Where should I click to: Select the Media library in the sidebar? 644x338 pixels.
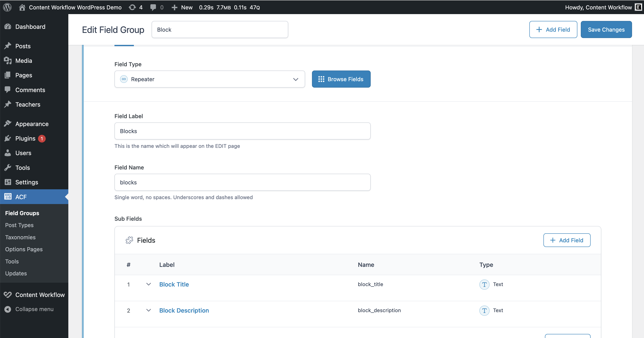pyautogui.click(x=24, y=60)
